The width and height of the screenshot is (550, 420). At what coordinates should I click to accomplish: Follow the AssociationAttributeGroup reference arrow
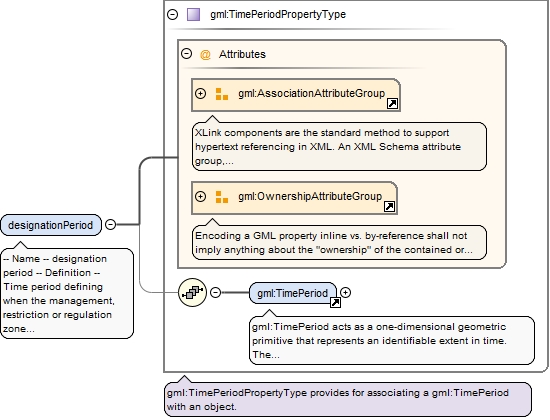(x=392, y=104)
